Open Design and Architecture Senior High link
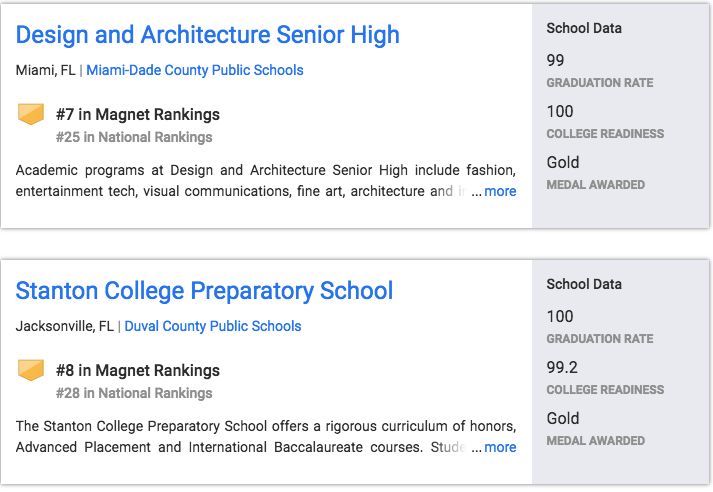This screenshot has width=713, height=492. point(207,35)
